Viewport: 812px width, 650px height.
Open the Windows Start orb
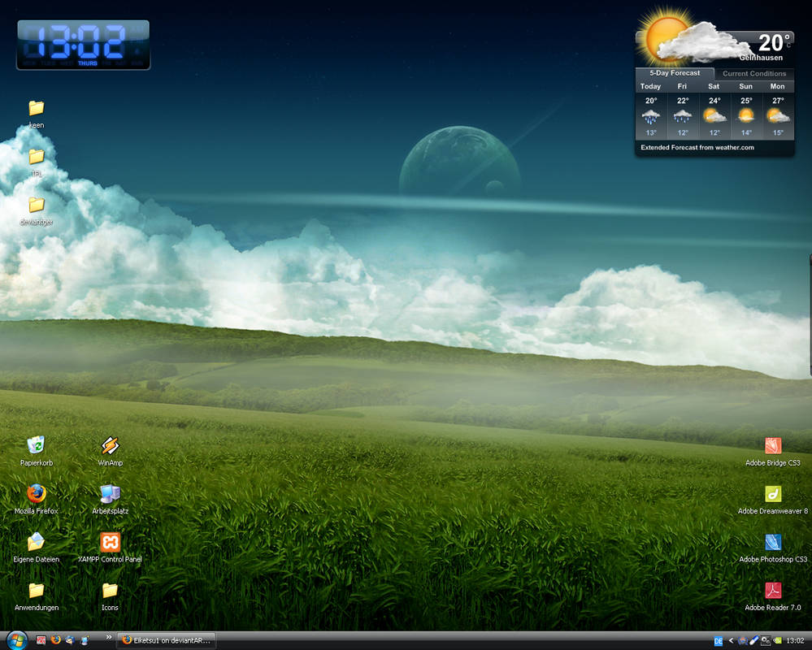pyautogui.click(x=17, y=640)
